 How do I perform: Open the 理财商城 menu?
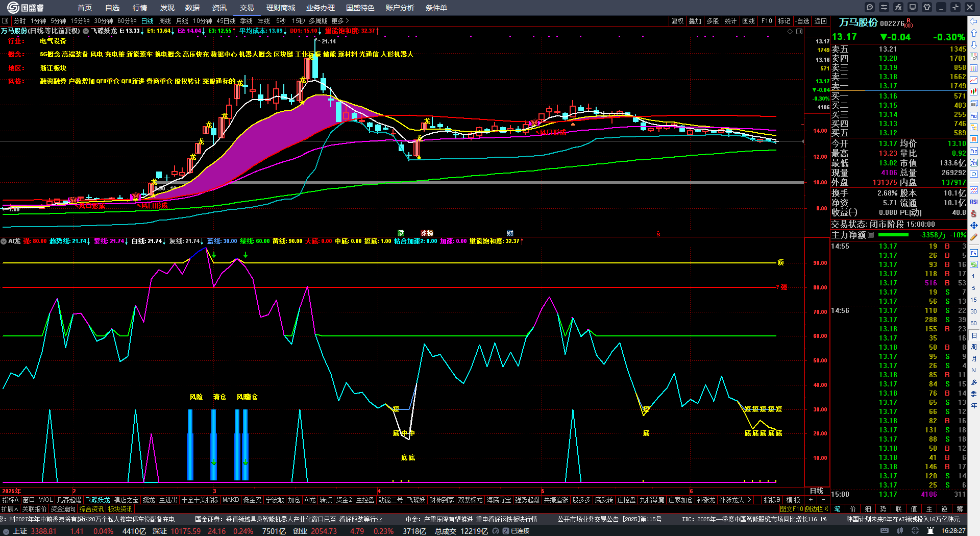pyautogui.click(x=281, y=8)
